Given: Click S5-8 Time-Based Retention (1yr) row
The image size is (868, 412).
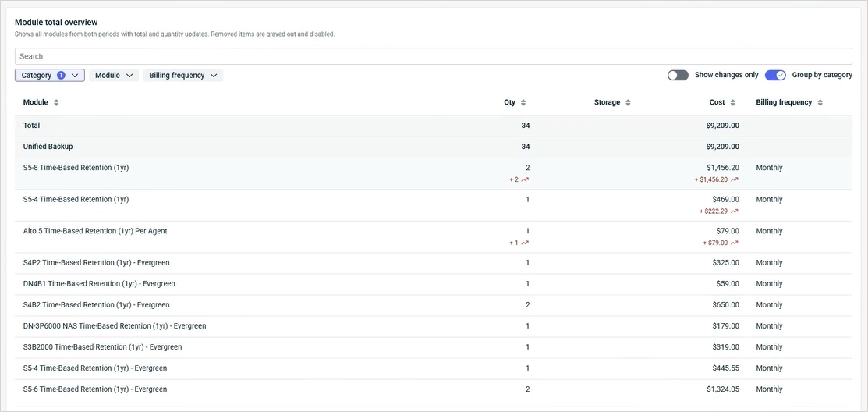Looking at the screenshot, I should (76, 168).
